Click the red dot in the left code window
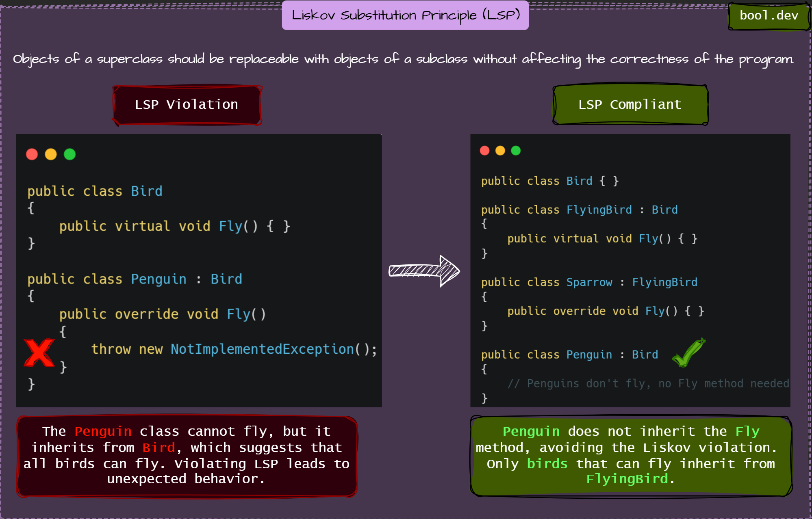 point(32,154)
